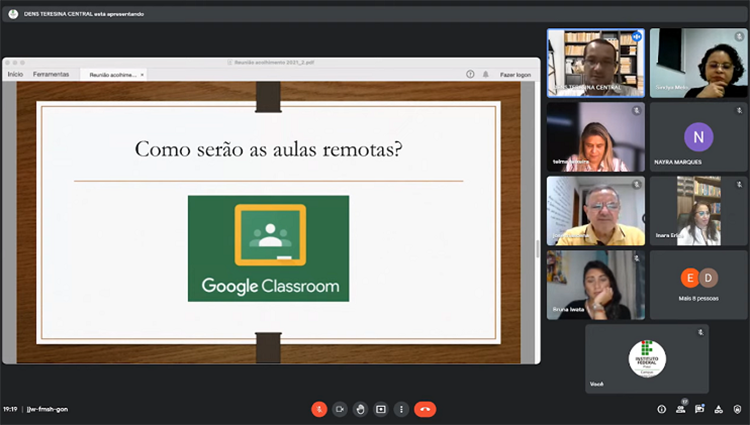Leave the call with red hang-up button
This screenshot has height=425, width=750.
coord(425,409)
